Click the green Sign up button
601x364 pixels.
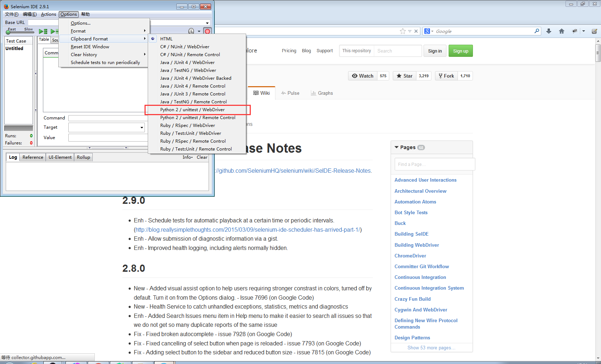click(461, 51)
